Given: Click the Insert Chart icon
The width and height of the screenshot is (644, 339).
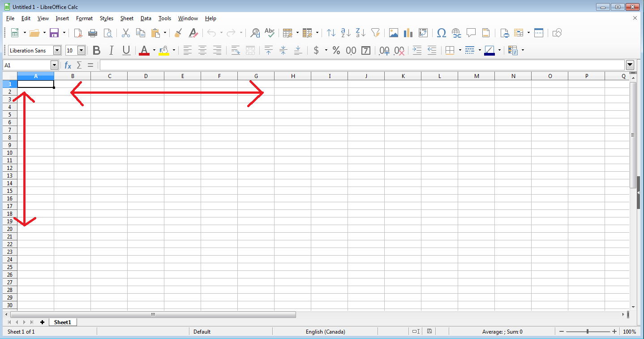Looking at the screenshot, I should pos(408,33).
